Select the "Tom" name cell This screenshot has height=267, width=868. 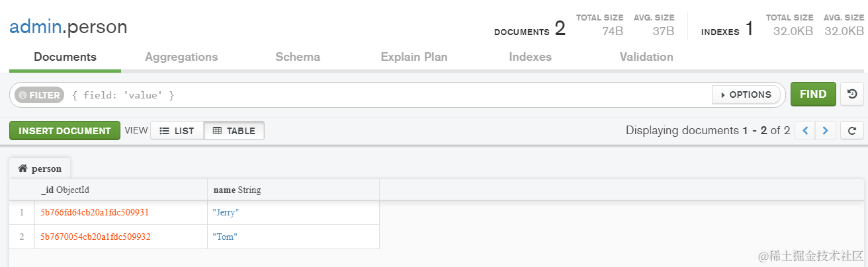[292, 237]
